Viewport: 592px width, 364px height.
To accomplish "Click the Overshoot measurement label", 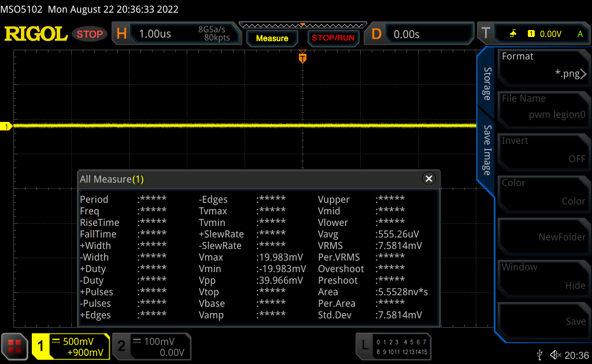I will (x=341, y=269).
